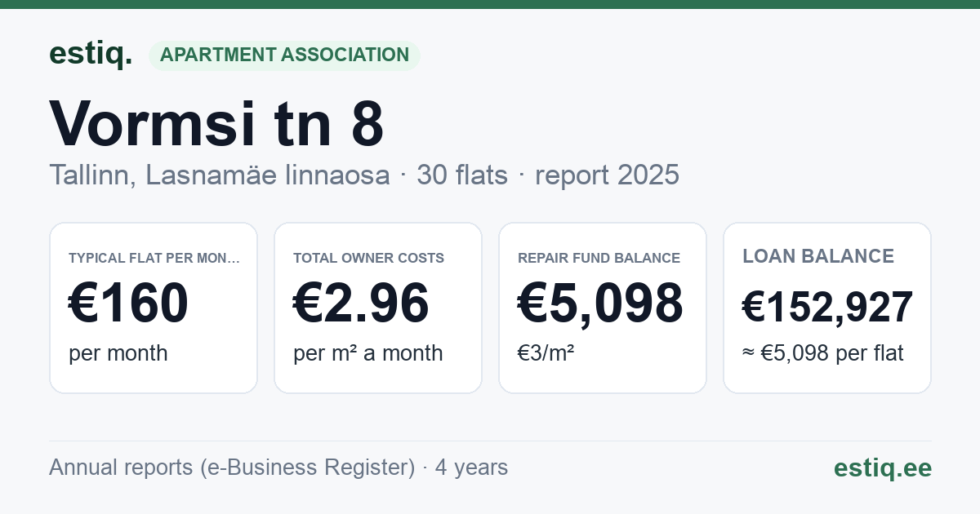The image size is (980, 514).
Task: Click the €5,098 repair fund value
Action: 600,303
